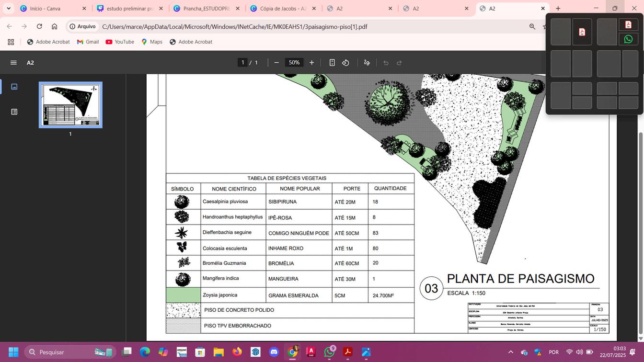The image size is (644, 362).
Task: Open a new browser tab
Action: [x=558, y=9]
